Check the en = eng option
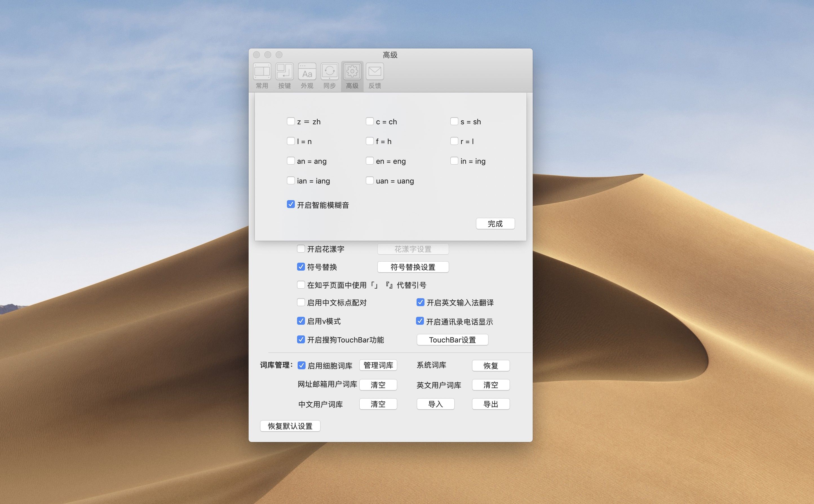This screenshot has height=504, width=814. [x=370, y=161]
